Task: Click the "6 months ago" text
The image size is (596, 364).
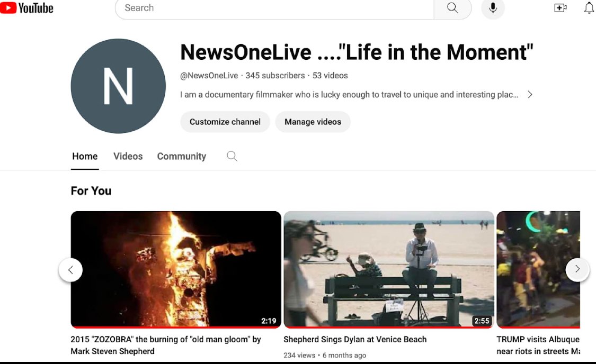Action: (x=344, y=355)
